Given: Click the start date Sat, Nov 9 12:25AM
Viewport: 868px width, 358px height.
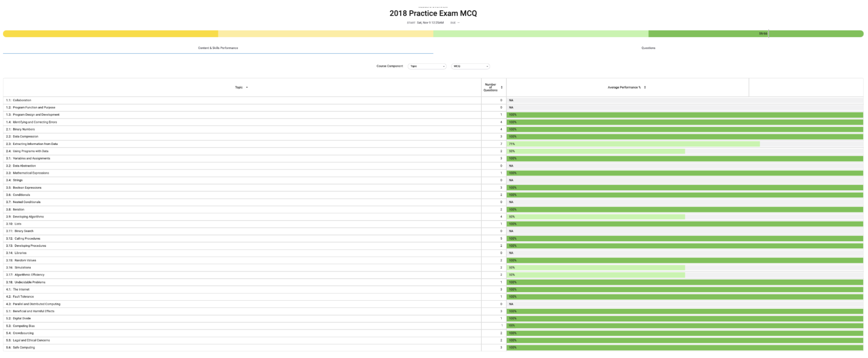Looking at the screenshot, I should coord(430,23).
